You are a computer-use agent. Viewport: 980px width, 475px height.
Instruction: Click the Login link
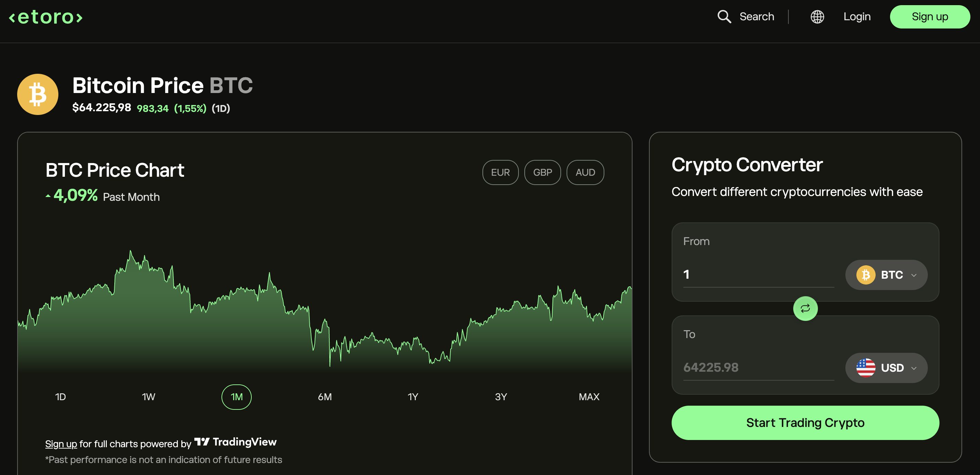click(857, 17)
